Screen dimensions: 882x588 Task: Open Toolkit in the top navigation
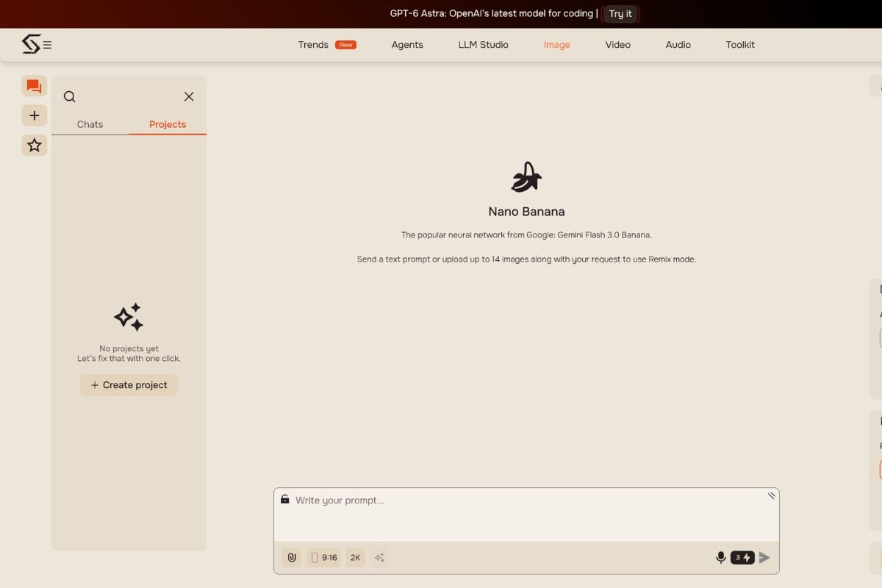pyautogui.click(x=740, y=45)
